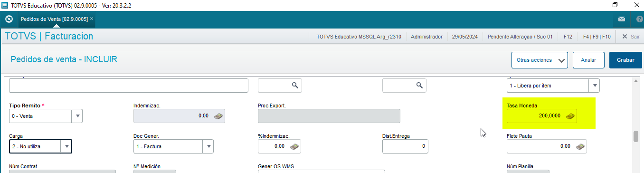Click the Indemnizac. value field
Image resolution: width=644 pixels, height=173 pixels.
(x=179, y=116)
